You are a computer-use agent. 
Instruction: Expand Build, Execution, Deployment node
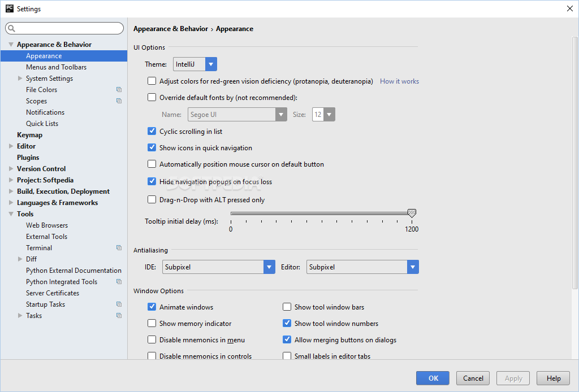(11, 191)
